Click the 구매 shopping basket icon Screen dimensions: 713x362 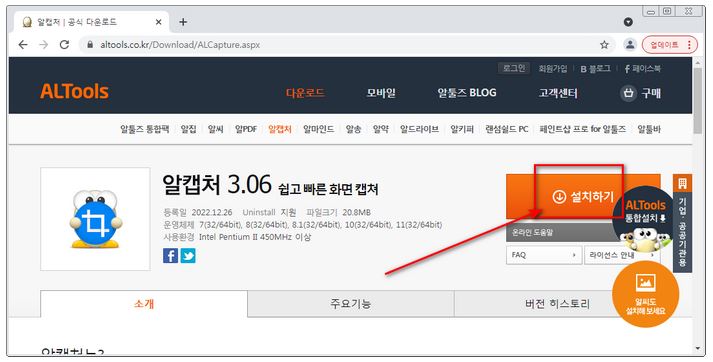pos(628,93)
